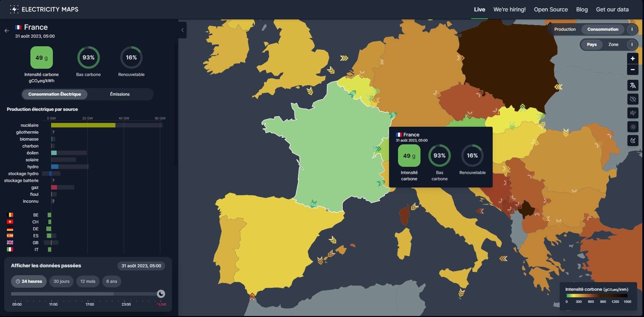644x317 pixels.
Task: Open the We're hiring! link
Action: click(510, 10)
